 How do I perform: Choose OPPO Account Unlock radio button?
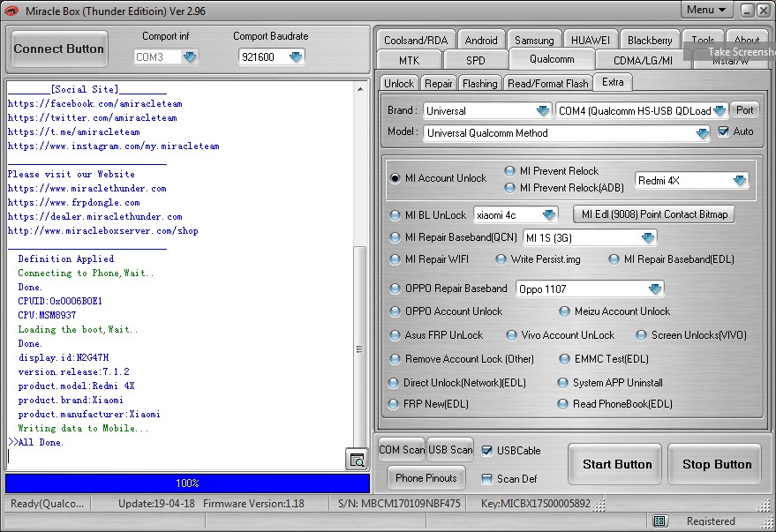pos(395,311)
